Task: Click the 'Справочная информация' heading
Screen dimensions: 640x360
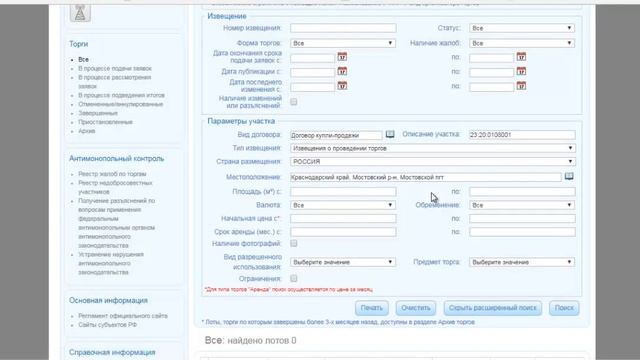Action: [x=112, y=352]
